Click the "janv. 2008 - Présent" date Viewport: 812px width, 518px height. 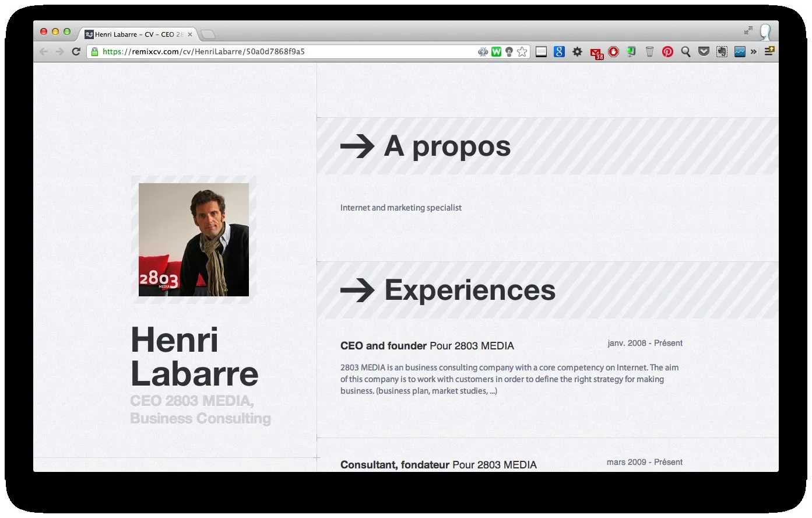click(645, 343)
